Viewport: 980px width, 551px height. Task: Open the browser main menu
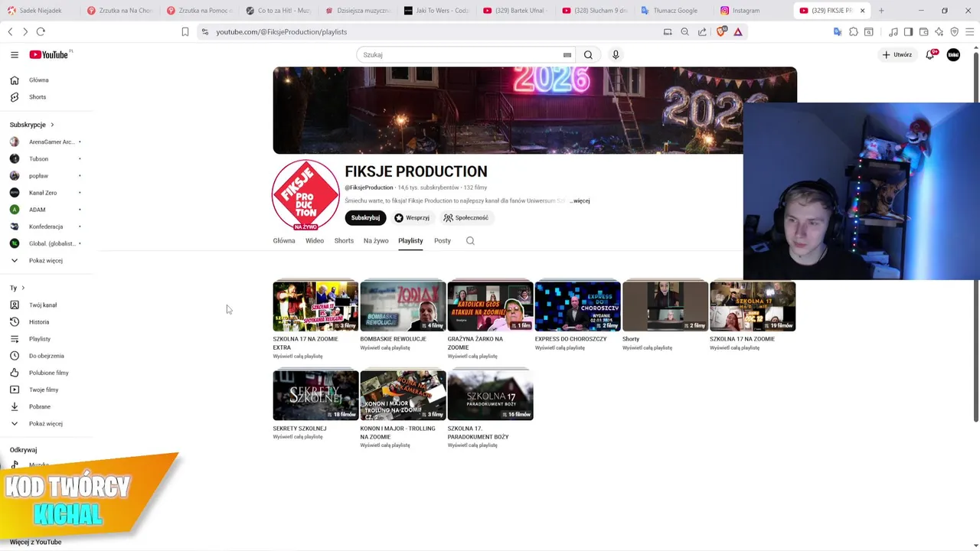click(x=970, y=31)
